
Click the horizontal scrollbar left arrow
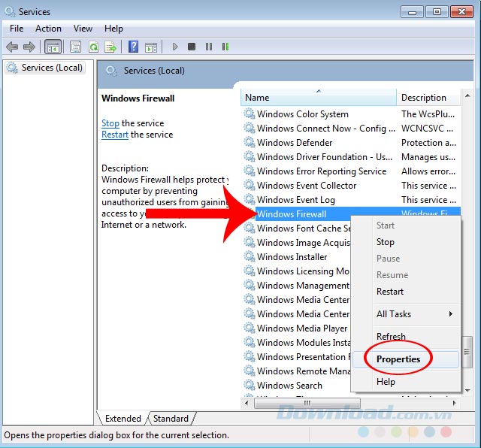coord(247,403)
